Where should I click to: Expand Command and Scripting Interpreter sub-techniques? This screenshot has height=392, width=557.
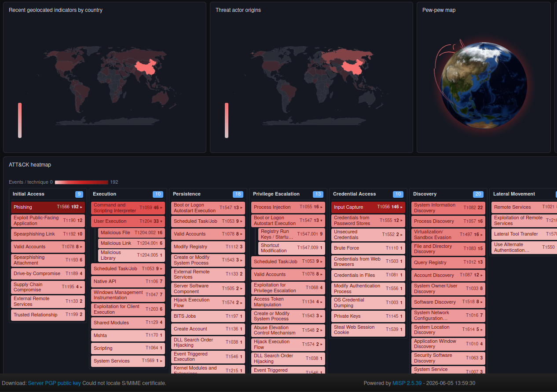161,207
